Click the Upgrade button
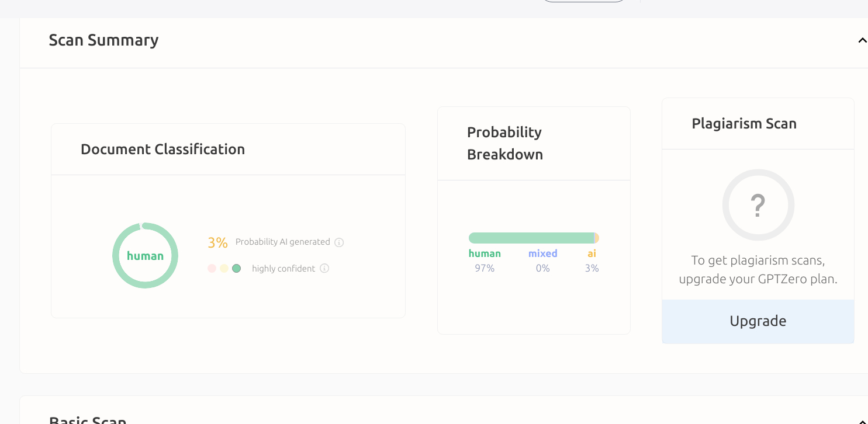The height and width of the screenshot is (424, 868). [x=758, y=321]
